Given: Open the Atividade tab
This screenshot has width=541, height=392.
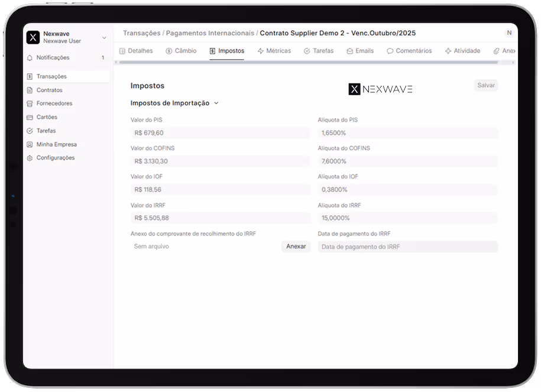Looking at the screenshot, I should [x=463, y=51].
